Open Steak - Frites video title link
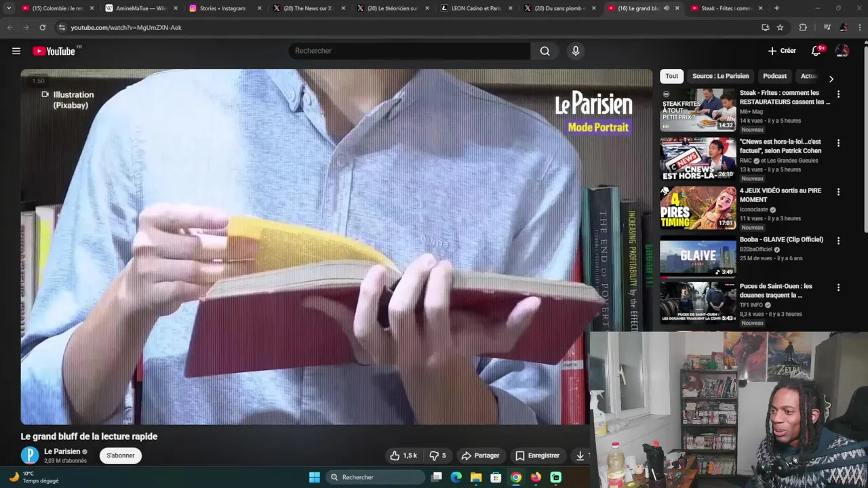The image size is (868, 488). click(785, 97)
